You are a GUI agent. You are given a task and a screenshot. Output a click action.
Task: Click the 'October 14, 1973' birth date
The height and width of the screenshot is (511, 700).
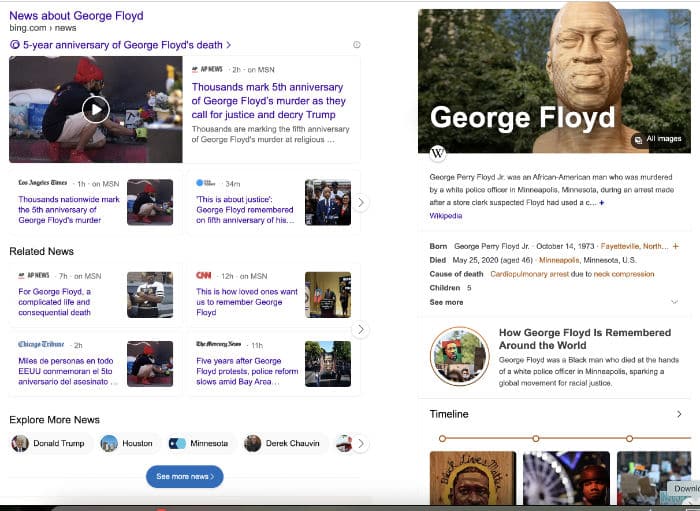[565, 246]
